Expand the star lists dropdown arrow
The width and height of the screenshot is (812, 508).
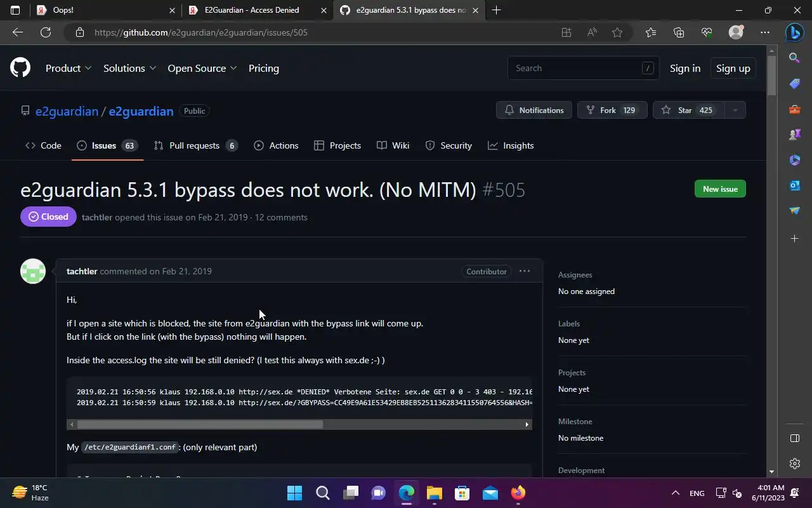[735, 110]
